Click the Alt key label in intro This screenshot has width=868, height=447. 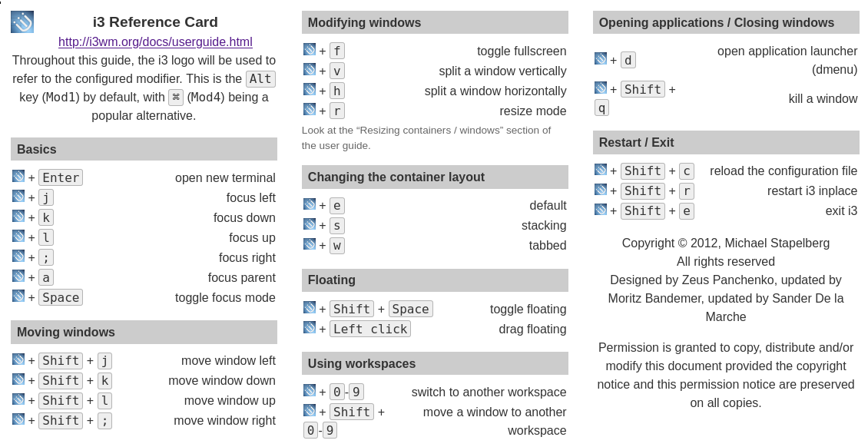tap(260, 79)
